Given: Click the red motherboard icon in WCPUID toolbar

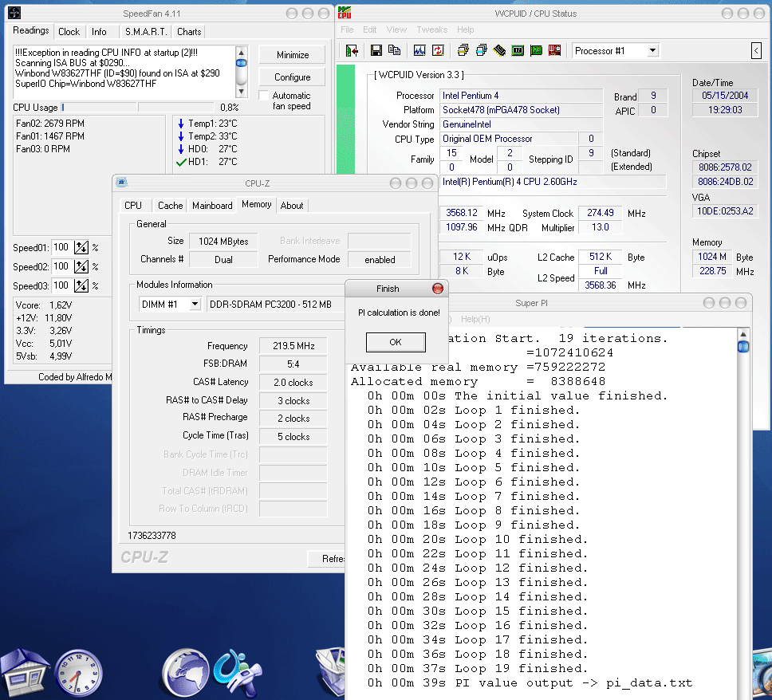Looking at the screenshot, I should tap(554, 50).
